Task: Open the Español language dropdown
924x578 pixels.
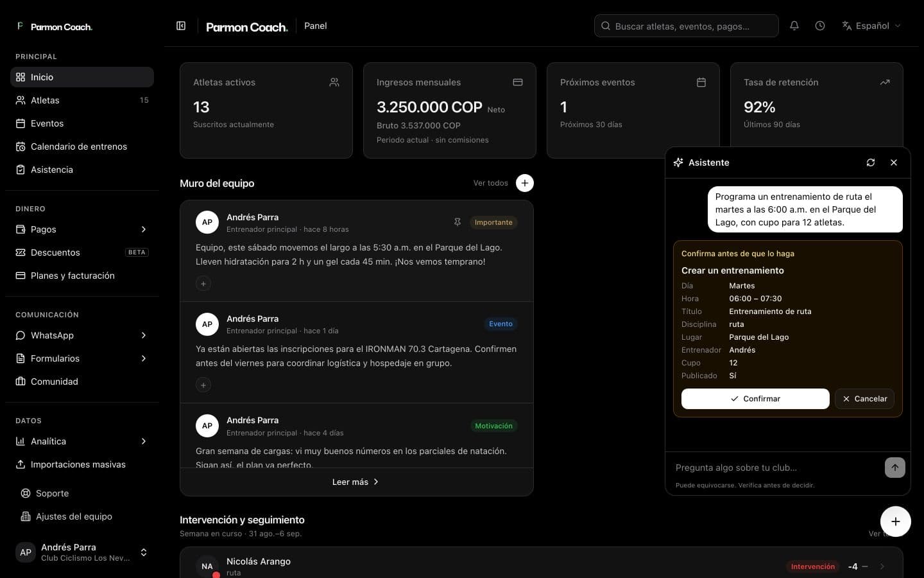Action: pos(871,26)
